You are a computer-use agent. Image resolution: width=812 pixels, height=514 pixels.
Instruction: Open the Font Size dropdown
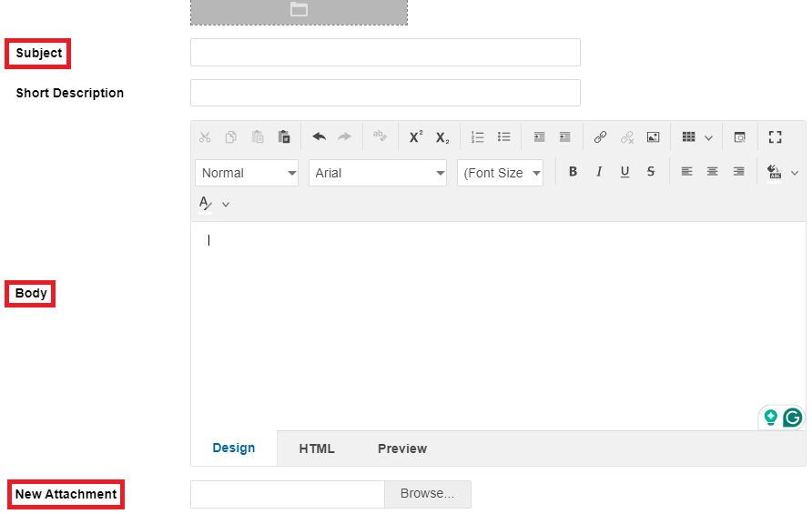point(500,173)
